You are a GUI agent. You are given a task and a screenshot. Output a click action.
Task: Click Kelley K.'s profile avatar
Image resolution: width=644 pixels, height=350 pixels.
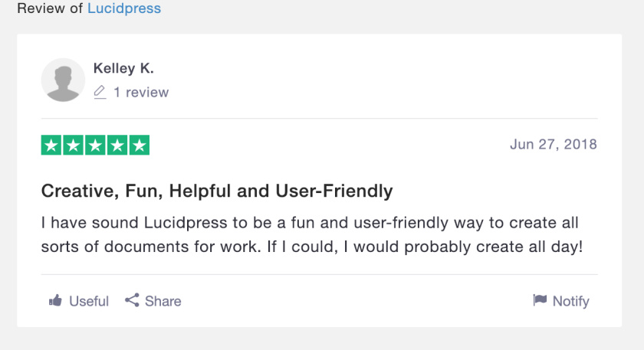click(x=63, y=80)
